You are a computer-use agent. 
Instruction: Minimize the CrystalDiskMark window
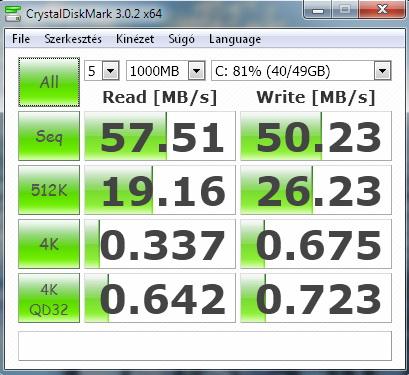pyautogui.click(x=318, y=9)
